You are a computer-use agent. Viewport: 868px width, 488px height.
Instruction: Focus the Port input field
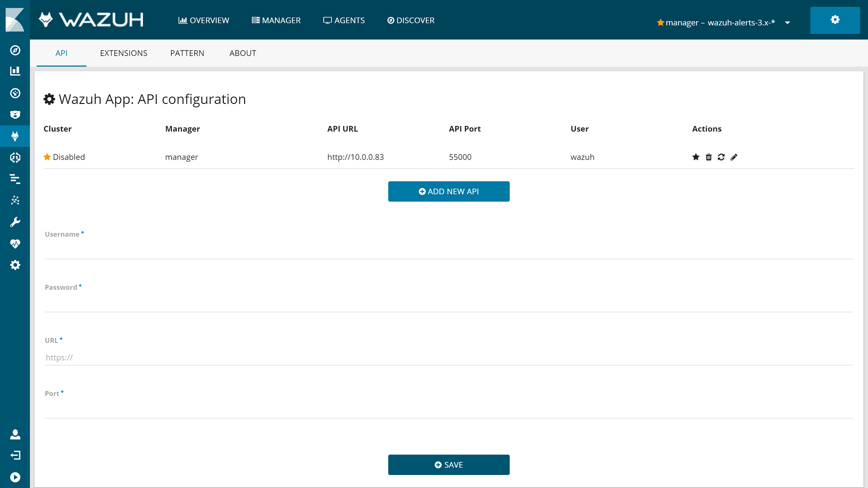pos(448,410)
